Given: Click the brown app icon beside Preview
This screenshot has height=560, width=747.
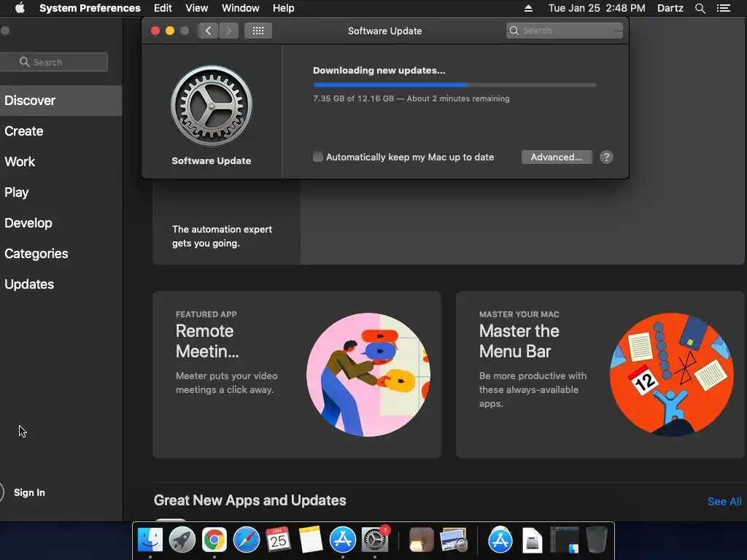Looking at the screenshot, I should (x=421, y=540).
